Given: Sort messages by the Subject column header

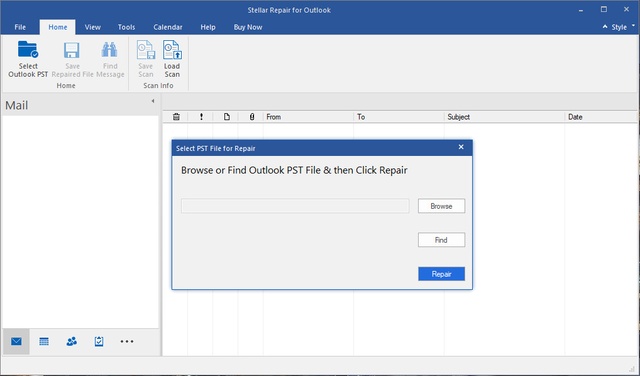Looking at the screenshot, I should point(504,117).
